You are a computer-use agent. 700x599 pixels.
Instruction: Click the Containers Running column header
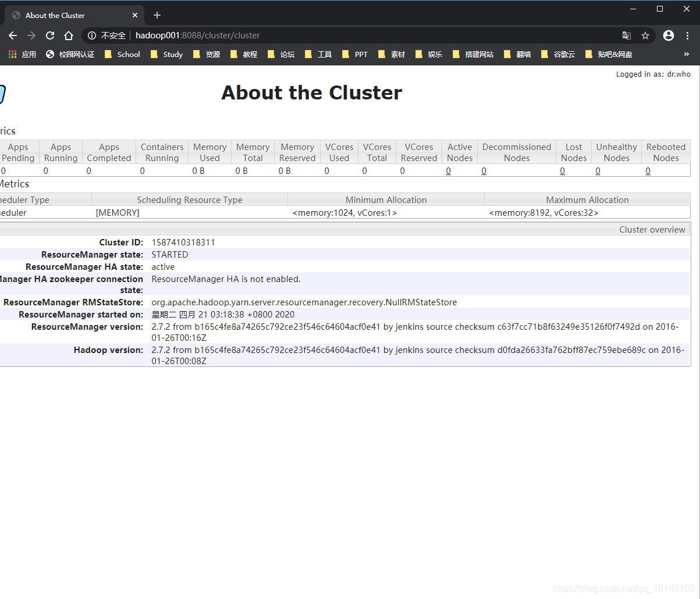tap(162, 152)
